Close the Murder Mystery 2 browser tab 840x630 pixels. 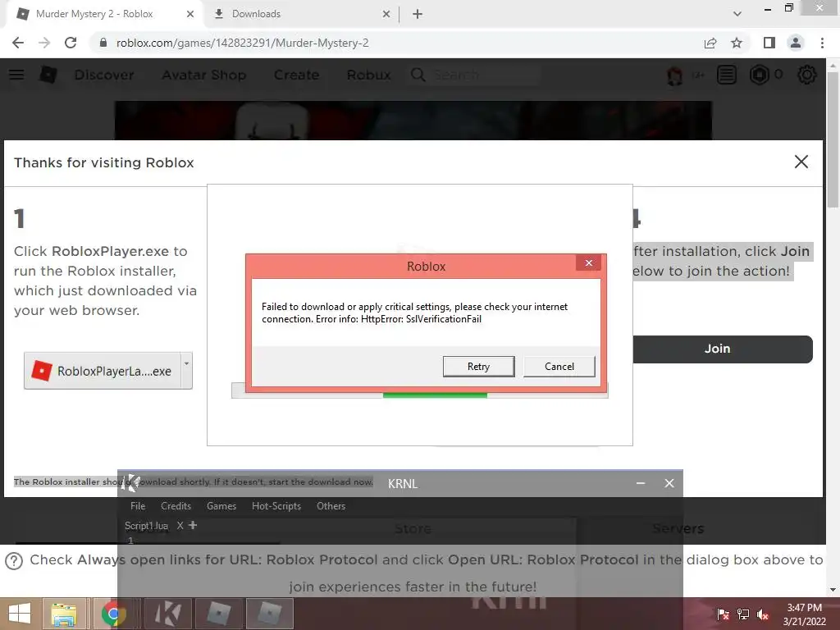190,15
